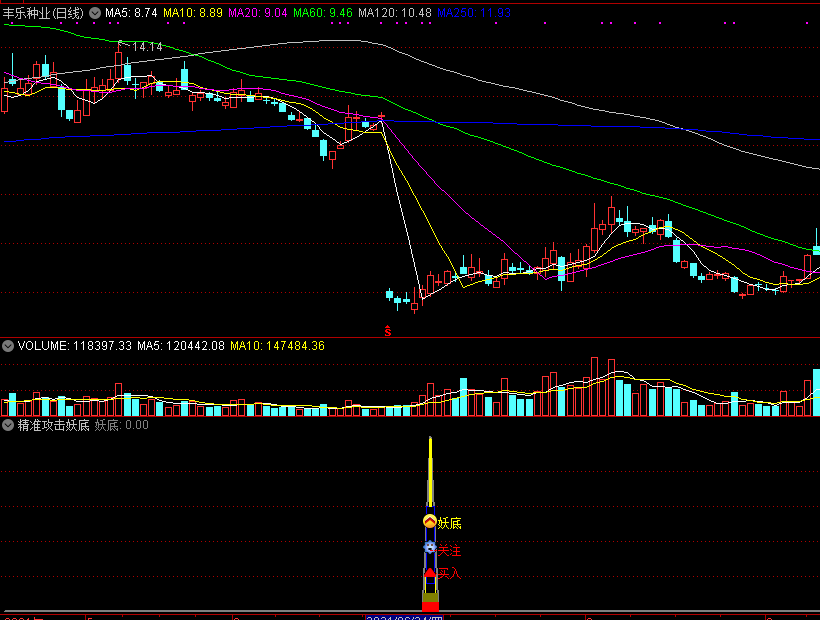Click the magenta MA20: 9.04 legend value
Viewport: 820px width, 620px height.
click(257, 13)
